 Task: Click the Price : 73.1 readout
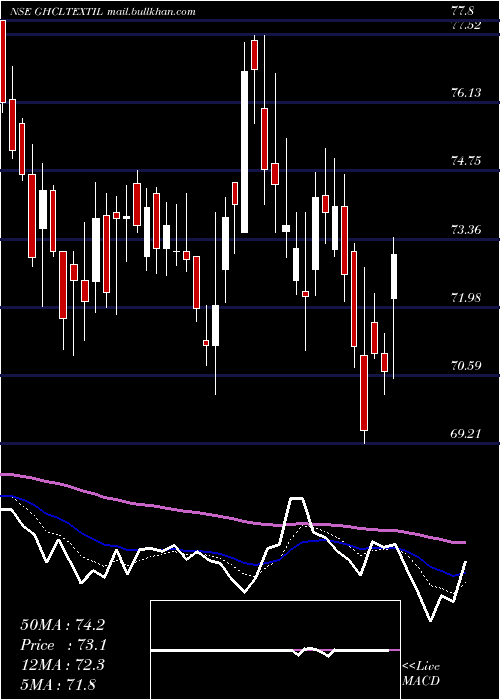(x=62, y=645)
